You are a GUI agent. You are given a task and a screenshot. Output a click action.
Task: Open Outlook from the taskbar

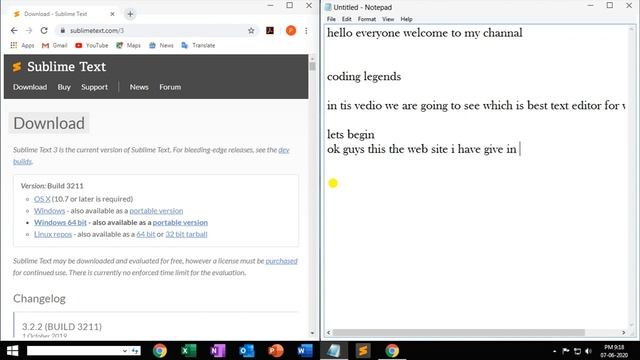[x=247, y=351]
